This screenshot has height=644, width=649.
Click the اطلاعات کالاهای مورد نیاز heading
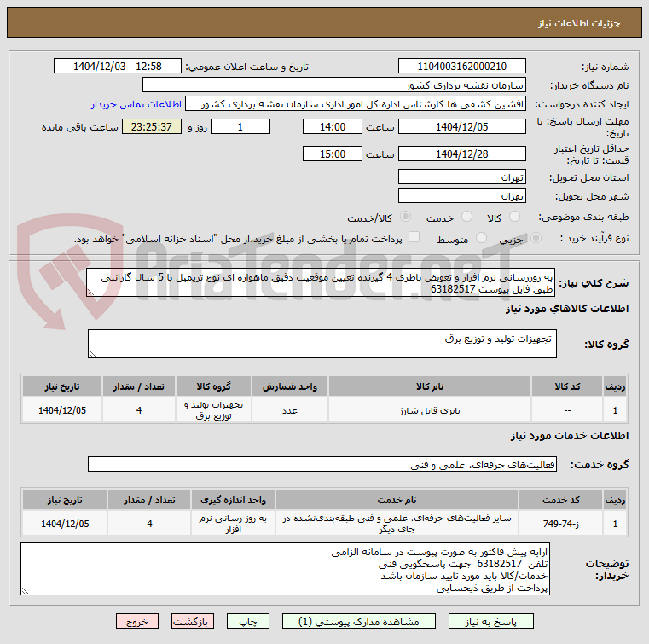[567, 309]
